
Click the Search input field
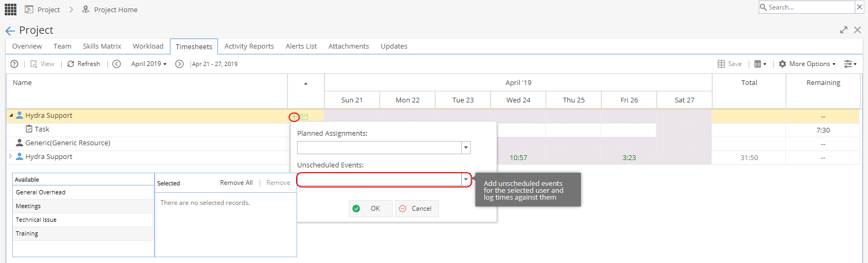point(806,7)
